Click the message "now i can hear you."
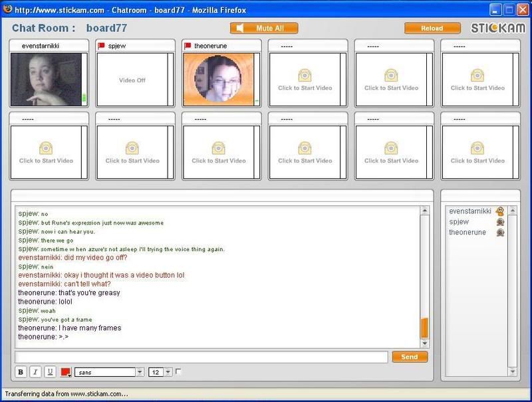 click(x=68, y=232)
